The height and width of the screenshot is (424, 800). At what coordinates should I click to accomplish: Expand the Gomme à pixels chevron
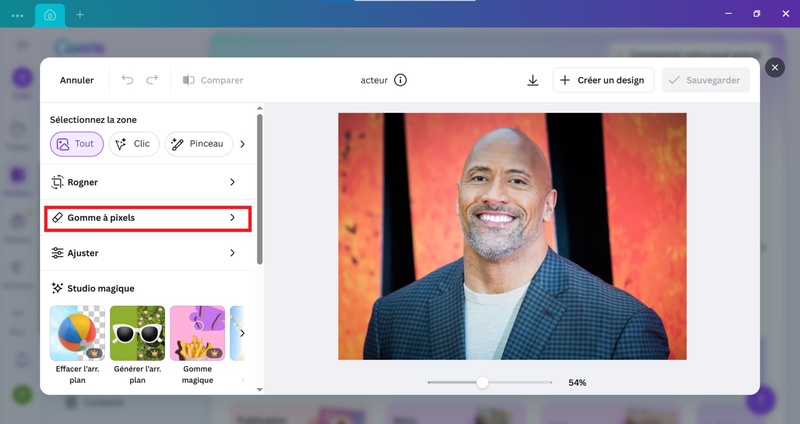[x=232, y=218]
